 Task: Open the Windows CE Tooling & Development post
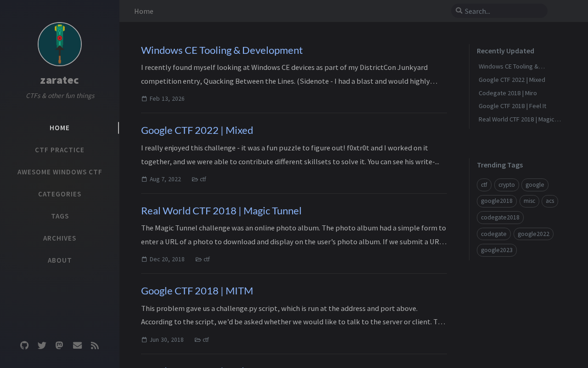click(222, 50)
